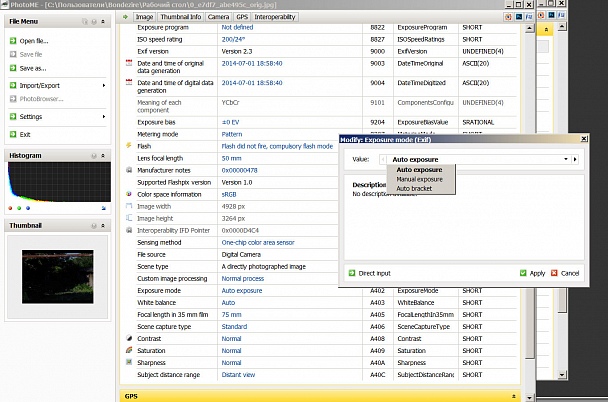Click the 200/24° ISO speed rating value
This screenshot has width=608, height=402.
coord(233,39)
